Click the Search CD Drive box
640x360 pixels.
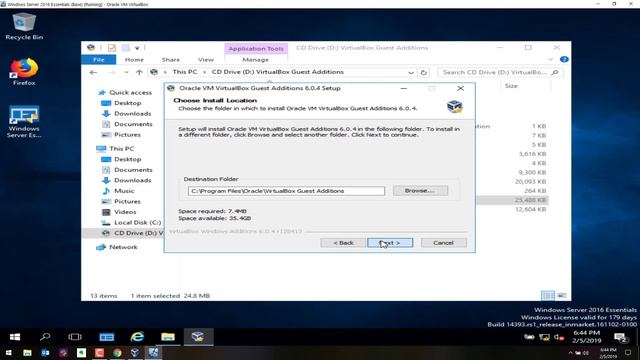pos(500,72)
